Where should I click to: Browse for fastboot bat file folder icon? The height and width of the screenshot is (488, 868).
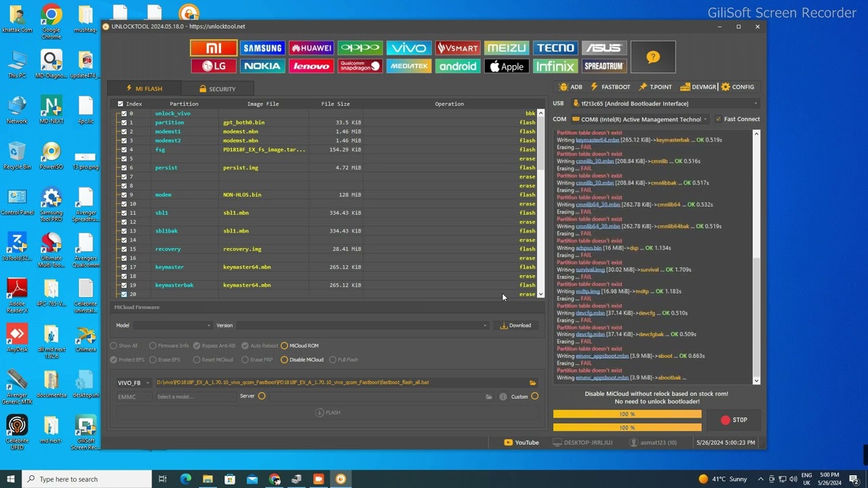[x=533, y=383]
